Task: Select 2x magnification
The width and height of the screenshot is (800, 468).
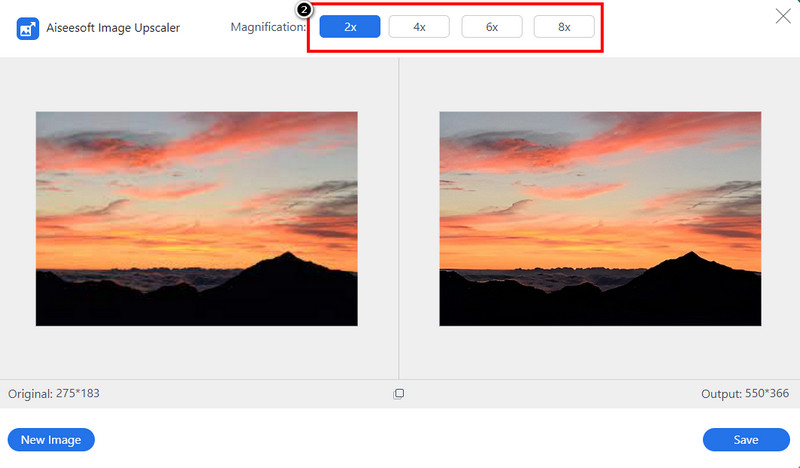Action: pyautogui.click(x=349, y=27)
